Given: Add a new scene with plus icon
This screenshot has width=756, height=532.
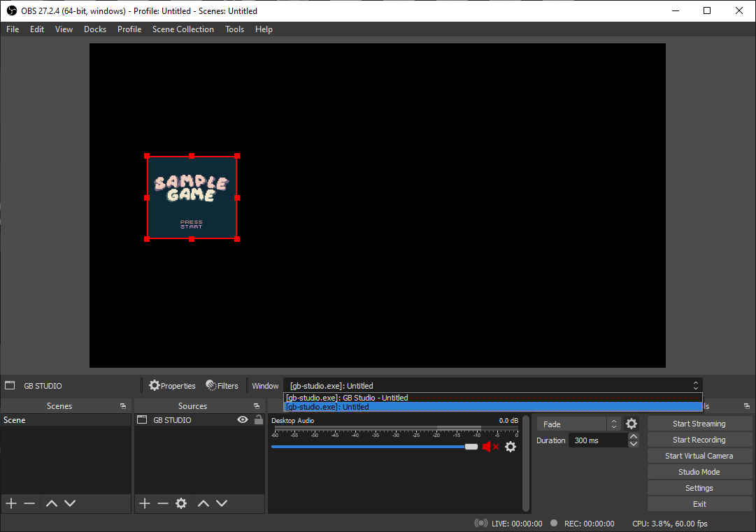Looking at the screenshot, I should click(x=11, y=503).
